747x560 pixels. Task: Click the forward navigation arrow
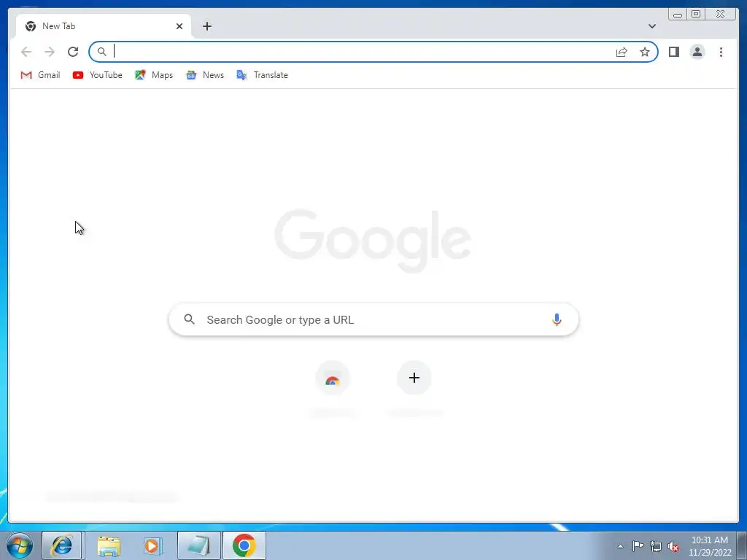tap(50, 52)
